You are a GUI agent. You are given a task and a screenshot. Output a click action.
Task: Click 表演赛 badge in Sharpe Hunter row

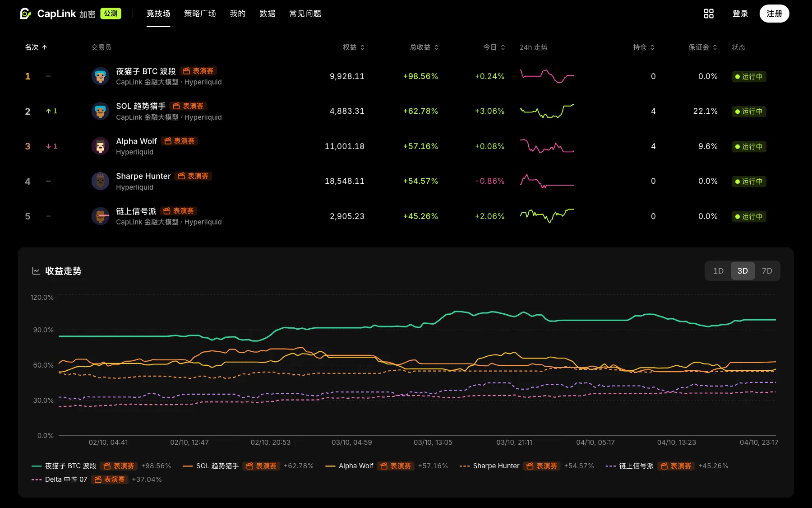pos(193,176)
